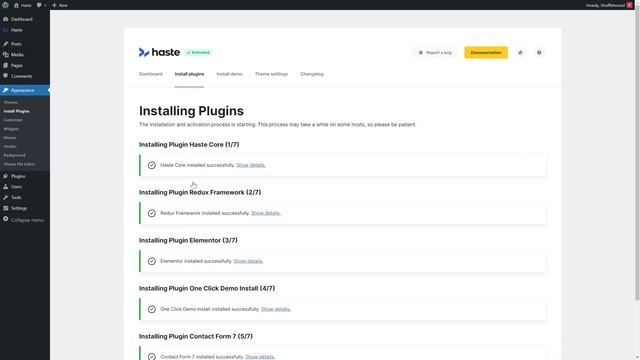Click the Media icon in sidebar
640x360 pixels.
point(6,55)
